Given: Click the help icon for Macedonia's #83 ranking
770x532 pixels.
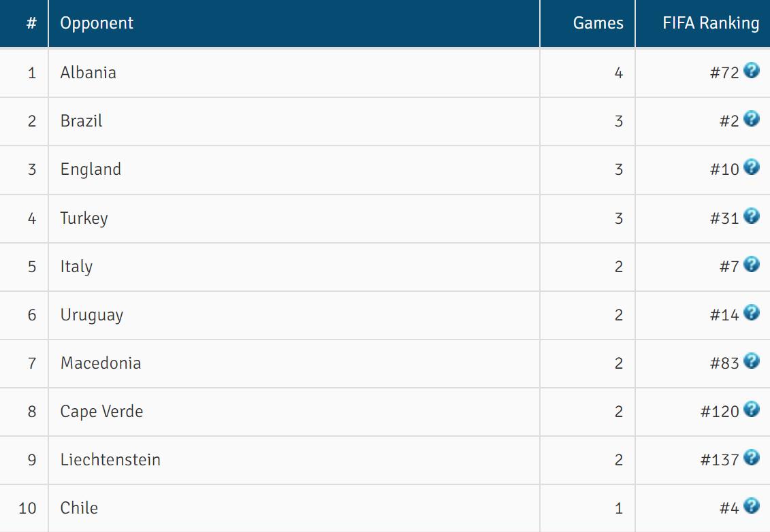Looking at the screenshot, I should (x=752, y=361).
